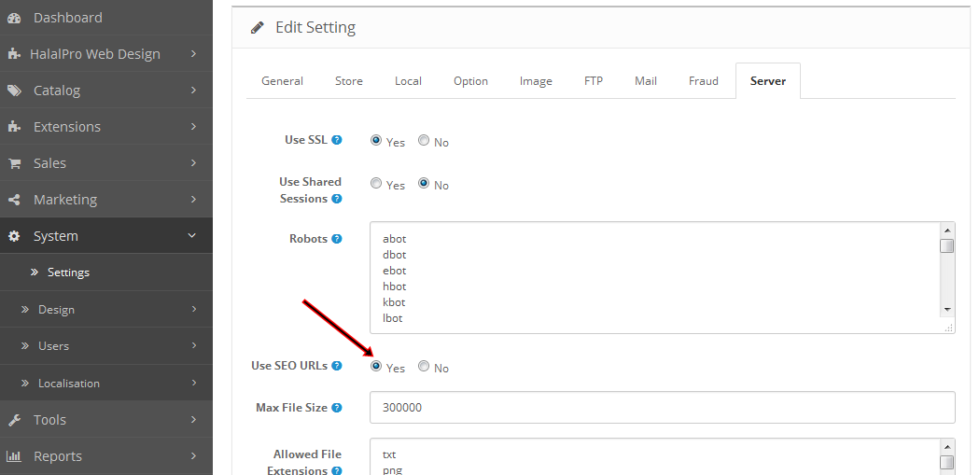Expand the Reports menu chevron
This screenshot has height=475, width=980.
(193, 455)
